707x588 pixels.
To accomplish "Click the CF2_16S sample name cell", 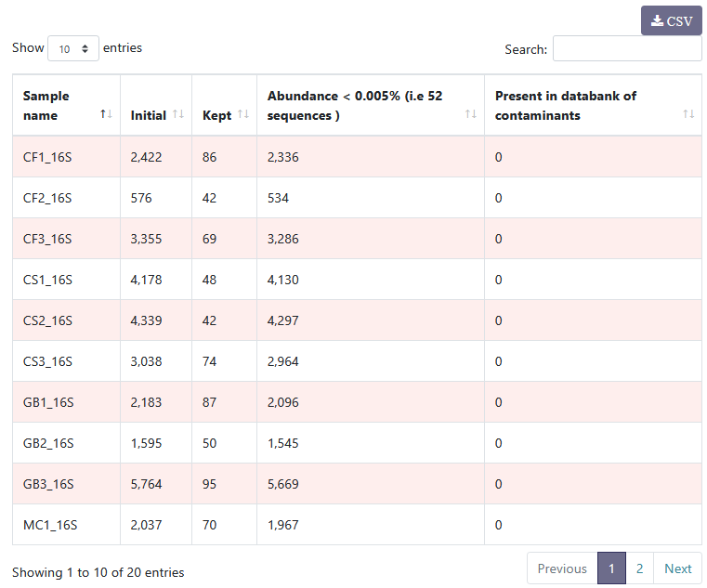I will 47,198.
